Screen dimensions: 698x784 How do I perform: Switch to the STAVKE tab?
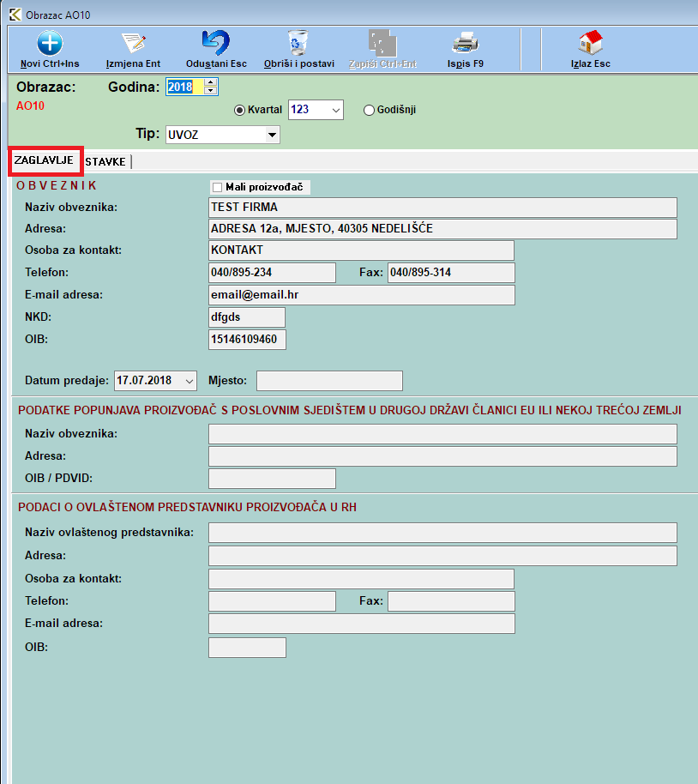[105, 162]
